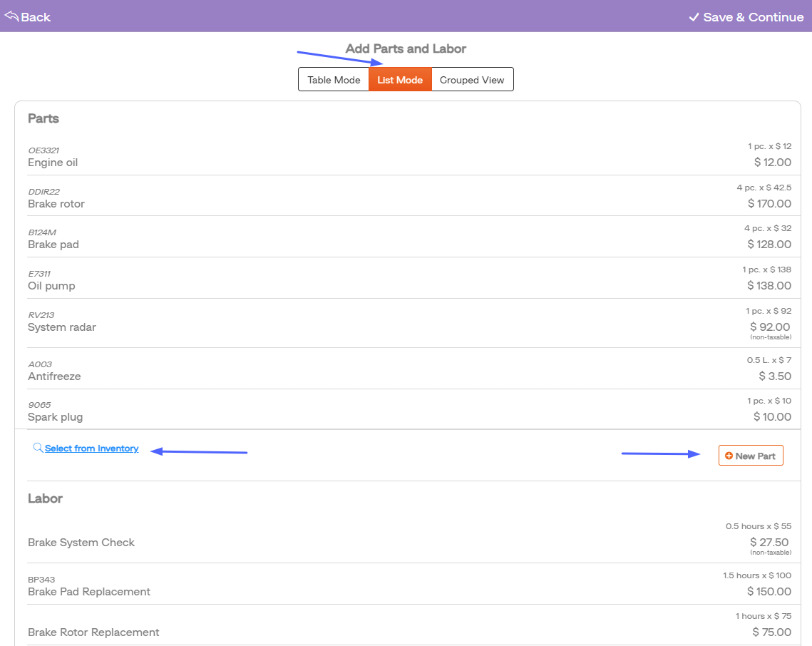Click the plus icon on New Part
Screen dimensions: 812x646
click(729, 456)
